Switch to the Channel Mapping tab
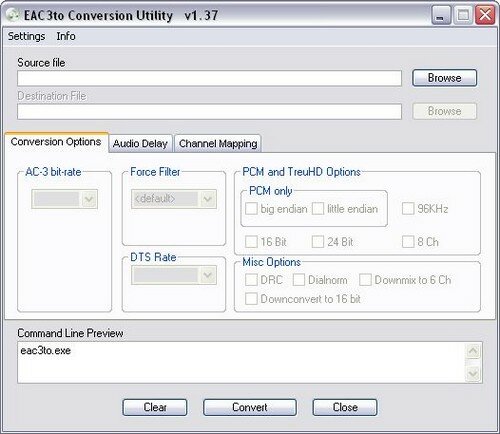 [x=218, y=144]
